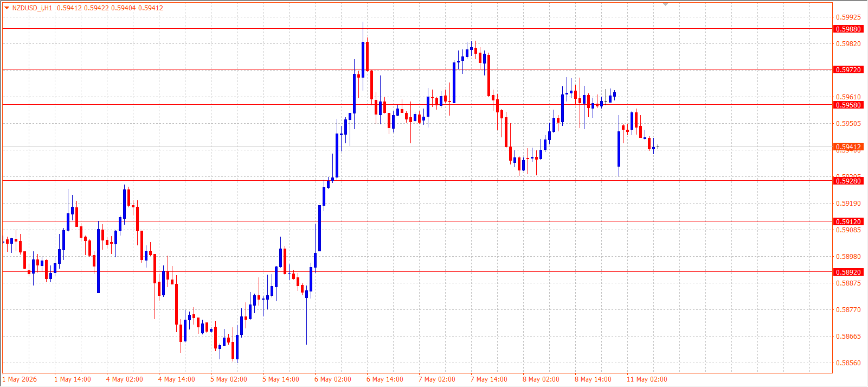Click the 4 May 02:00 time label

(125, 379)
